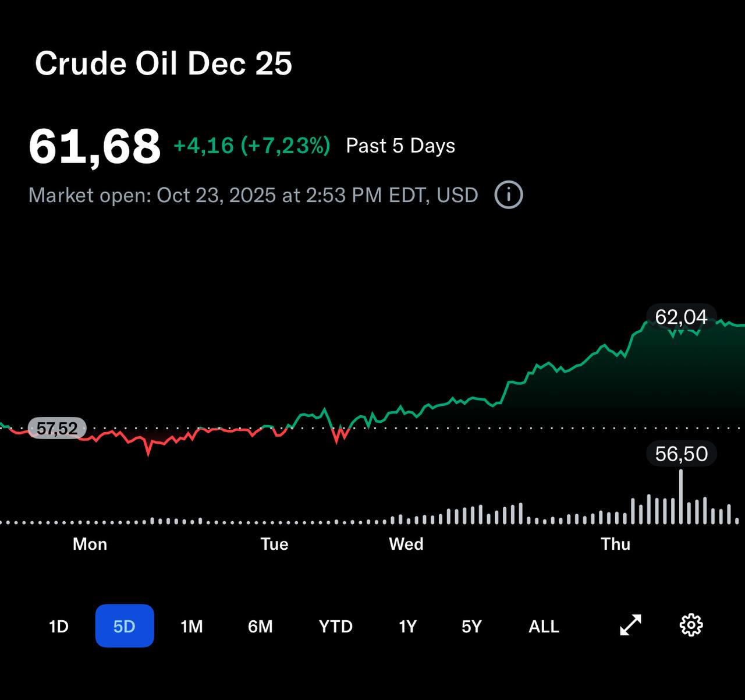Click the 56,50 volume bar label

tap(681, 454)
